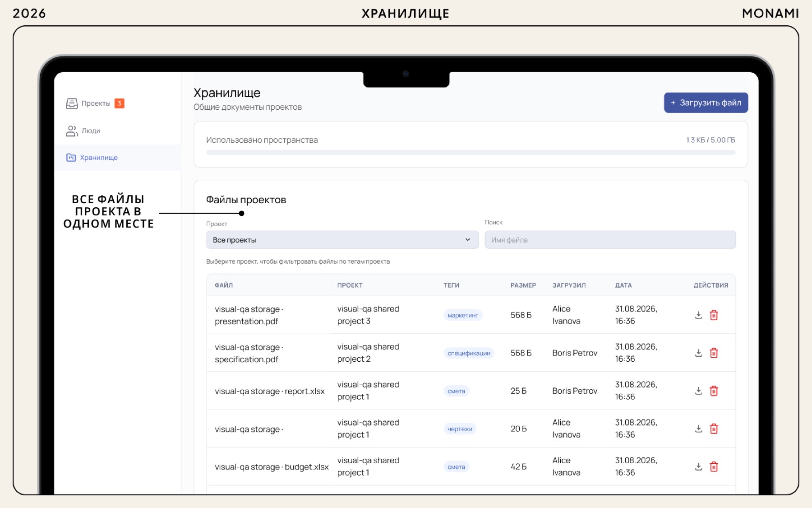Delete report.xlsx file
Image resolution: width=812 pixels, height=508 pixels.
[714, 391]
